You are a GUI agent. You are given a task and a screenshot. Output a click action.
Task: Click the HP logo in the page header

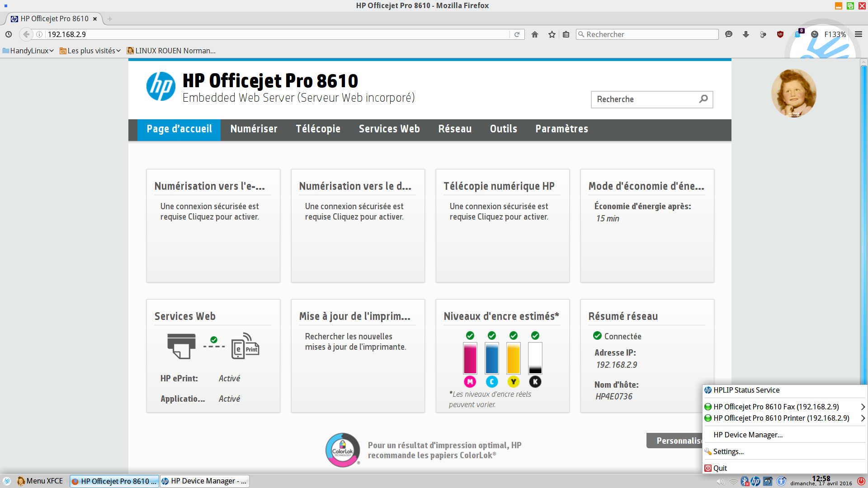tap(160, 86)
